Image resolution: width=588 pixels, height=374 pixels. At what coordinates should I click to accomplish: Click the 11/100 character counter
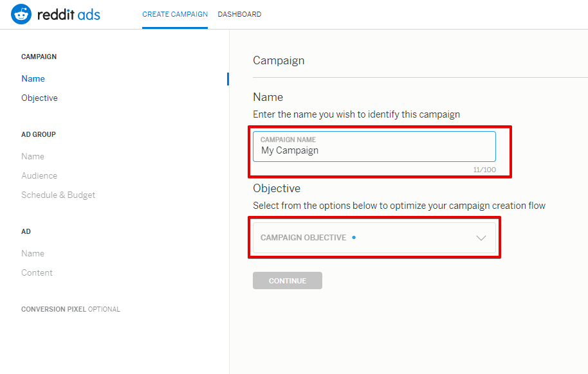tap(484, 170)
